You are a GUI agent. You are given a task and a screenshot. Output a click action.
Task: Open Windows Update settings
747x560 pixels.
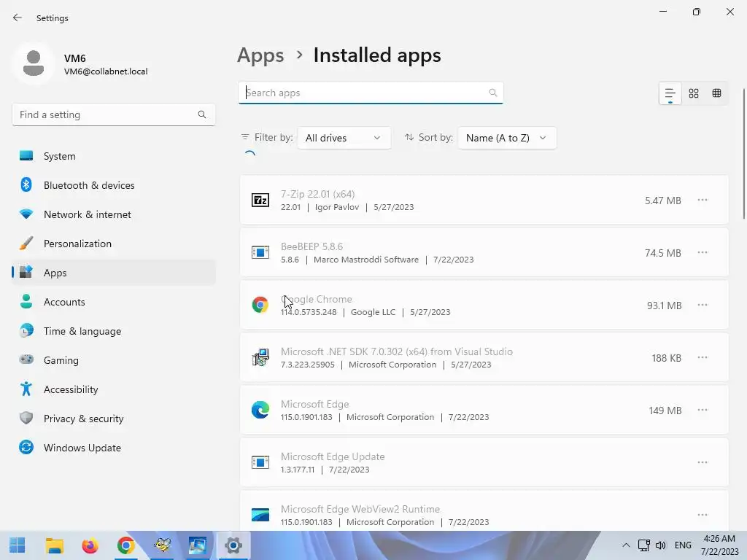[x=113, y=448]
